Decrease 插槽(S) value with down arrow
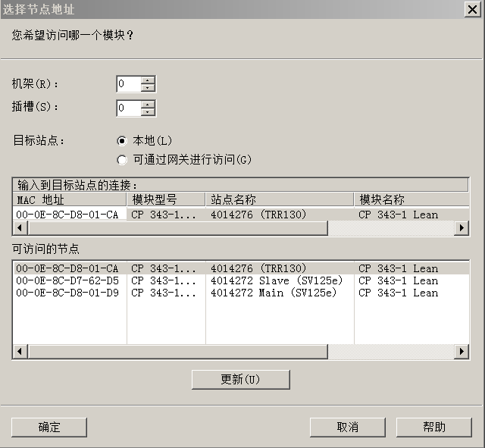 click(x=149, y=111)
